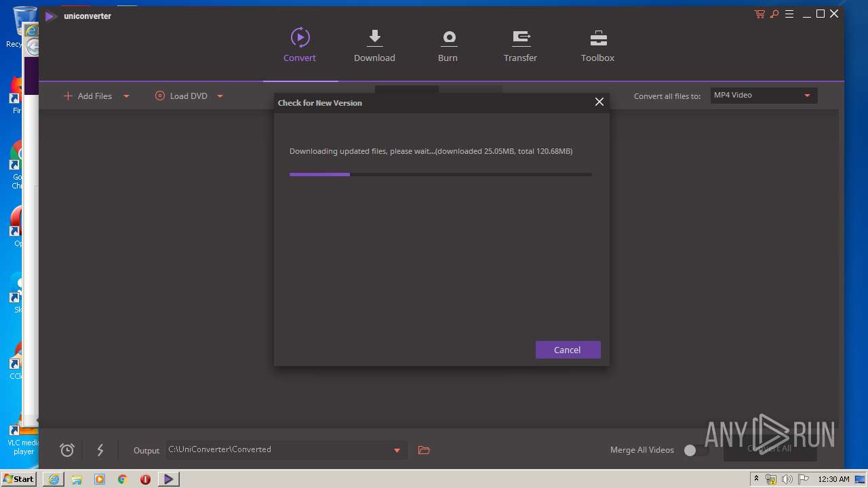Expand the Load DVD dropdown arrow
868x488 pixels.
point(220,96)
